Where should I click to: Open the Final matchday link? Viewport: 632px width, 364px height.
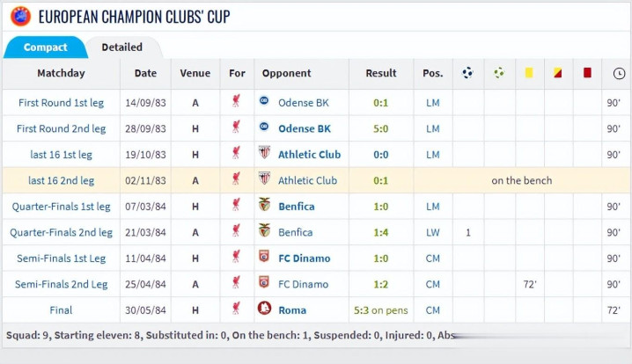61,310
